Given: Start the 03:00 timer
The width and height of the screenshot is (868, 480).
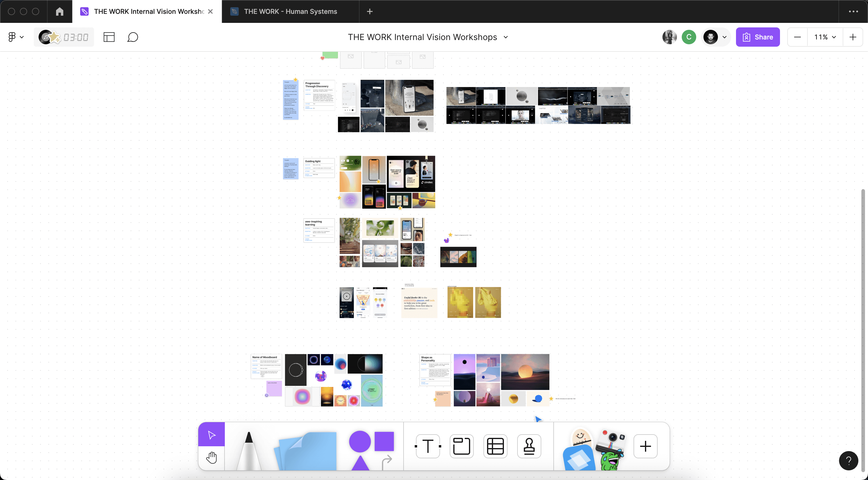Looking at the screenshot, I should 76,37.
